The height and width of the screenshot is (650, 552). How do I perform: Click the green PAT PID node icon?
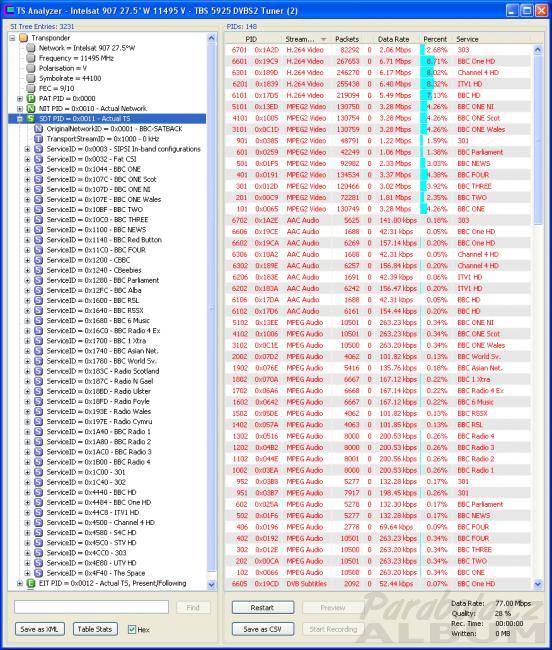click(x=31, y=98)
